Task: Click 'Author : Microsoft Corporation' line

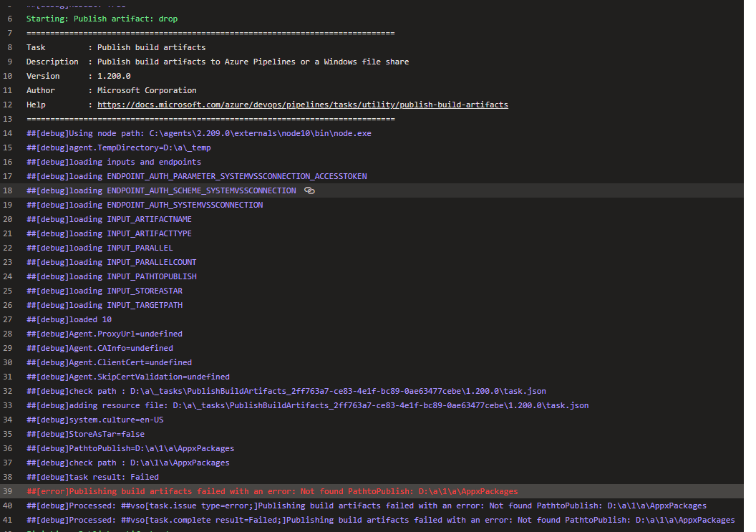Action: [x=112, y=90]
